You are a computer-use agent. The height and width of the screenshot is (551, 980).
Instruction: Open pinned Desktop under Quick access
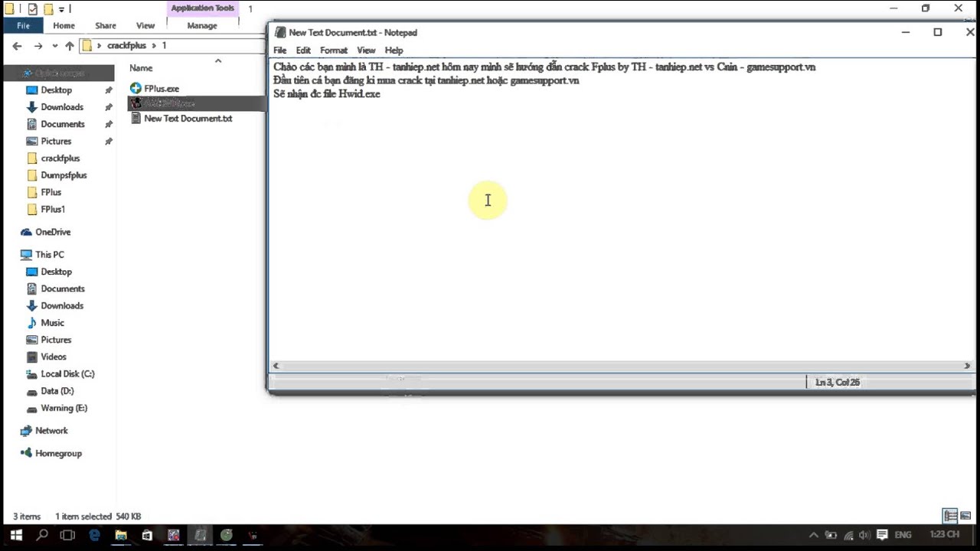(x=56, y=90)
